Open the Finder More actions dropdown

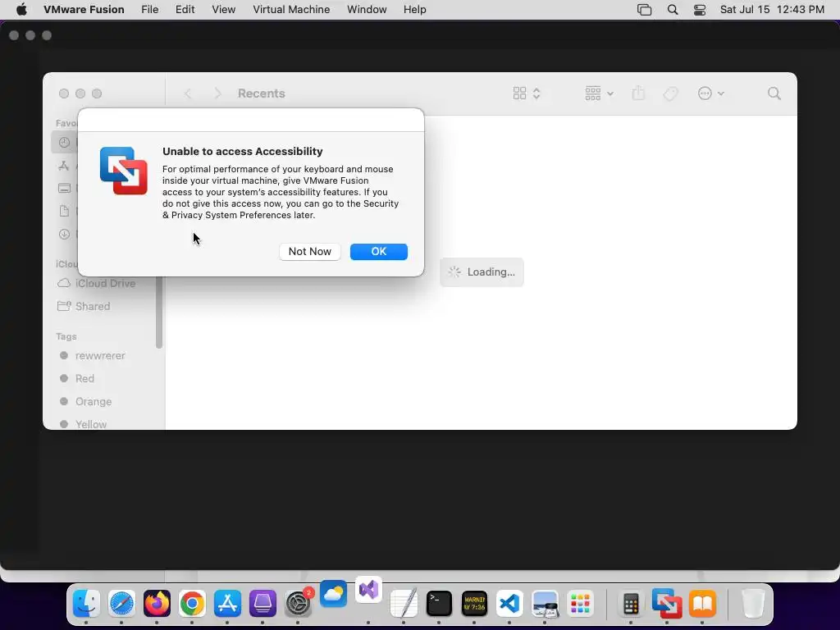(711, 94)
